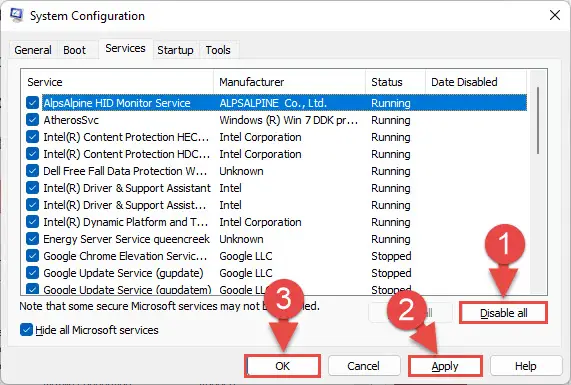Click the services list vertical scrollbar thumb
This screenshot has height=385, width=571.
pyautogui.click(x=538, y=120)
